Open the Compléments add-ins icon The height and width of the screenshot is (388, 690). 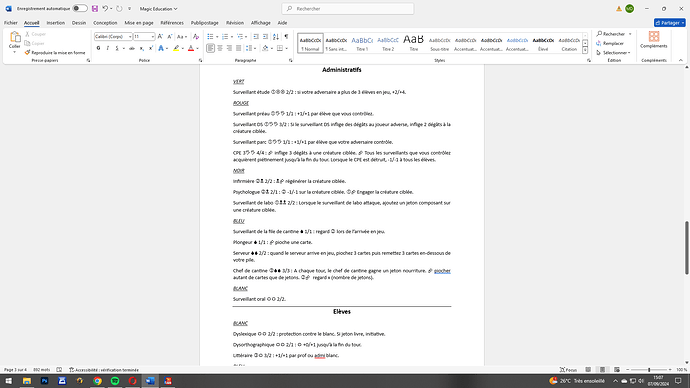coord(653,40)
